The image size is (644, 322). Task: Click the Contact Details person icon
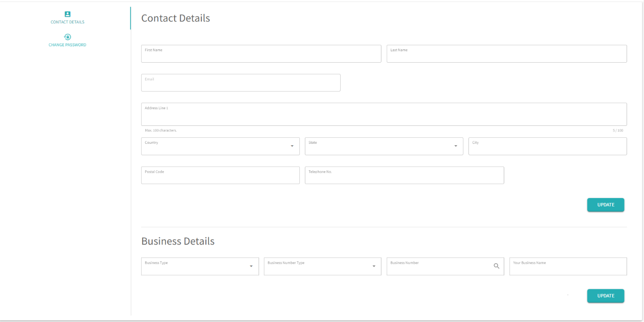coord(68,14)
